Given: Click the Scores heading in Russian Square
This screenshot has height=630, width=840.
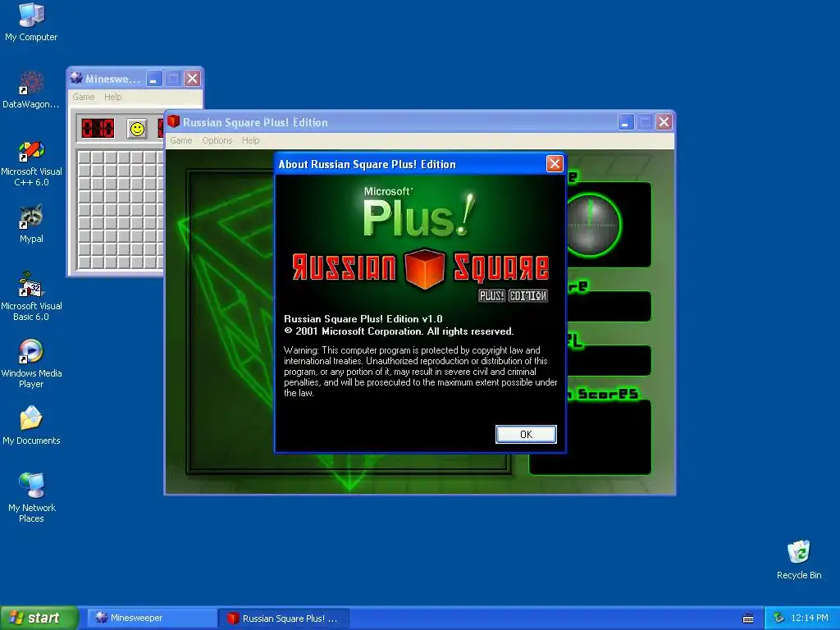Looking at the screenshot, I should (608, 395).
